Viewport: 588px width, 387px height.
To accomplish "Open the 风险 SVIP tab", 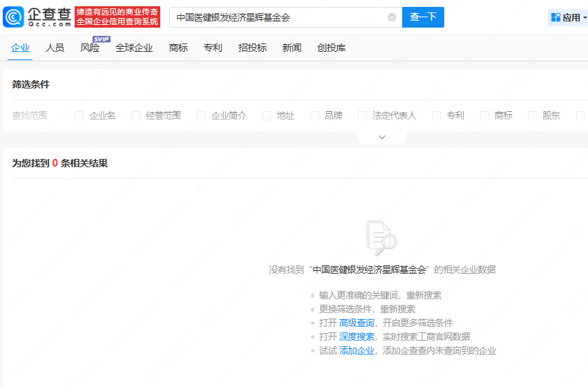I will 90,48.
